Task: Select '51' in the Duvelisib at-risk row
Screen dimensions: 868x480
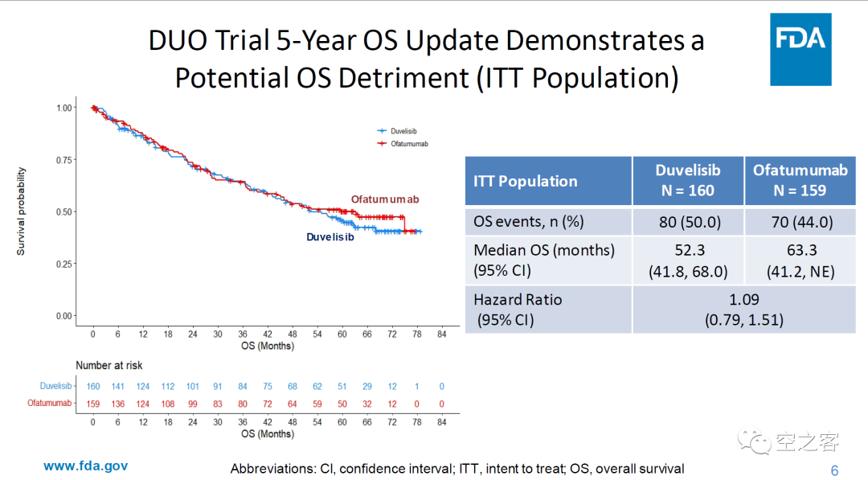Action: [x=342, y=387]
